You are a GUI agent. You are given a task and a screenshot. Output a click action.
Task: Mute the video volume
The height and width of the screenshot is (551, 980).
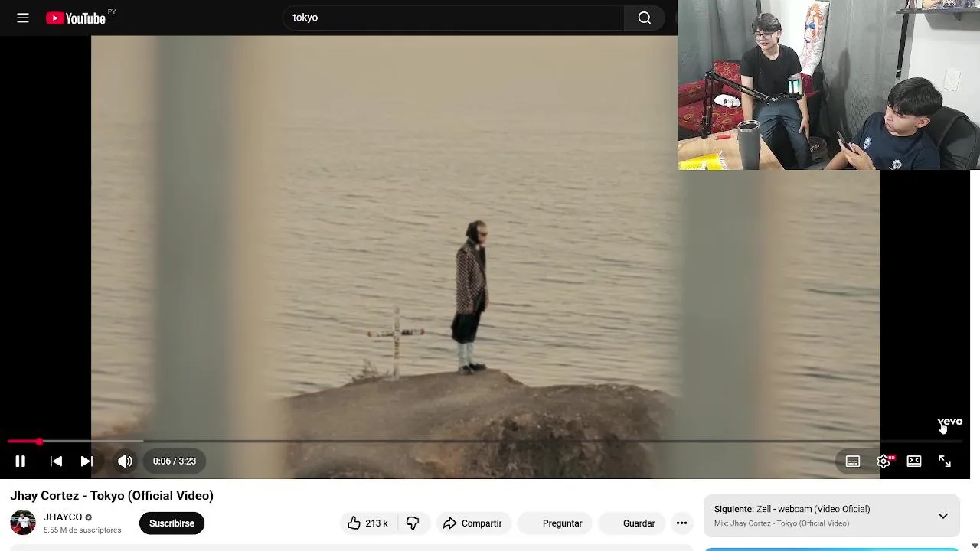point(125,461)
